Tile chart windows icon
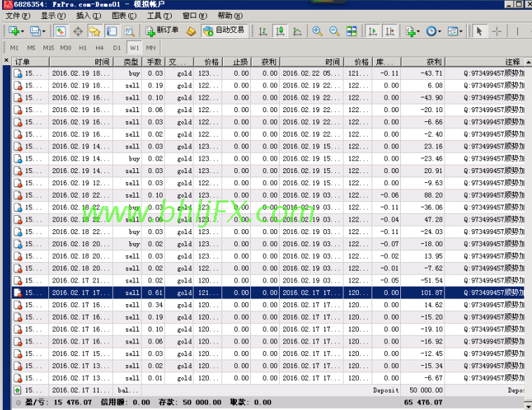Viewport: 532px width, 410px height. tap(351, 32)
